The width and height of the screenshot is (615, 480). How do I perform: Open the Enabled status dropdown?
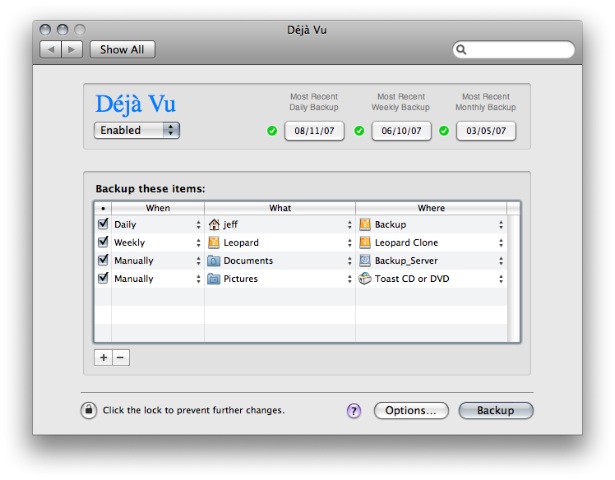click(x=137, y=130)
